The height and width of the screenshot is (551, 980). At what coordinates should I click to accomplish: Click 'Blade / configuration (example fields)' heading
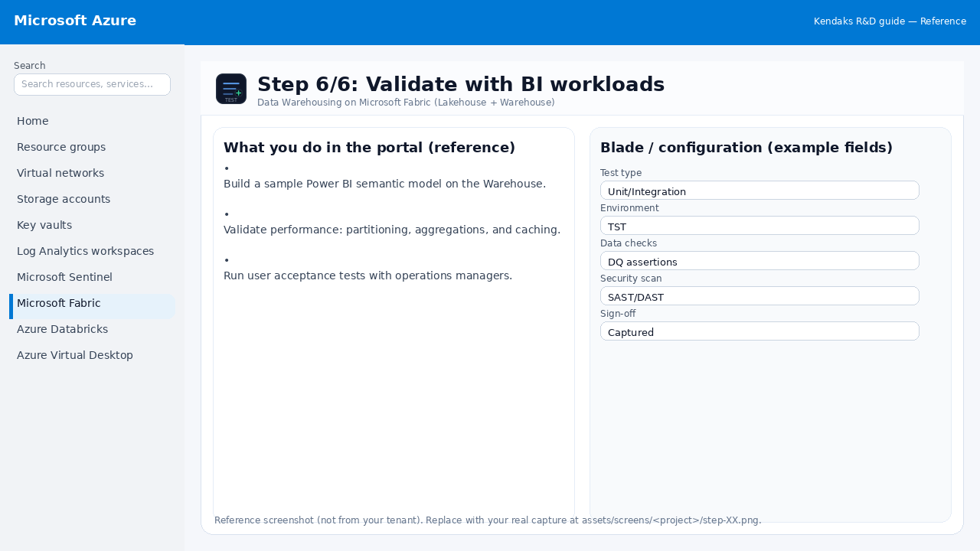click(x=746, y=148)
